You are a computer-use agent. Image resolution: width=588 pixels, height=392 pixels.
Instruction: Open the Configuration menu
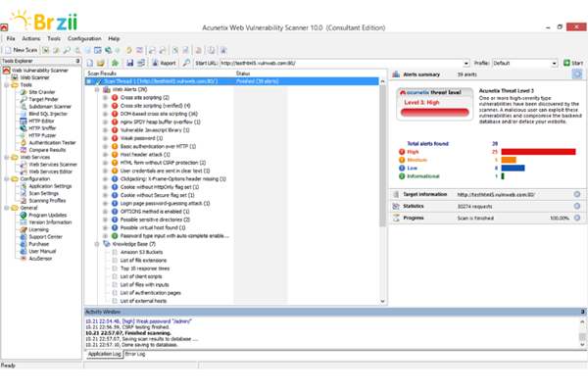84,38
